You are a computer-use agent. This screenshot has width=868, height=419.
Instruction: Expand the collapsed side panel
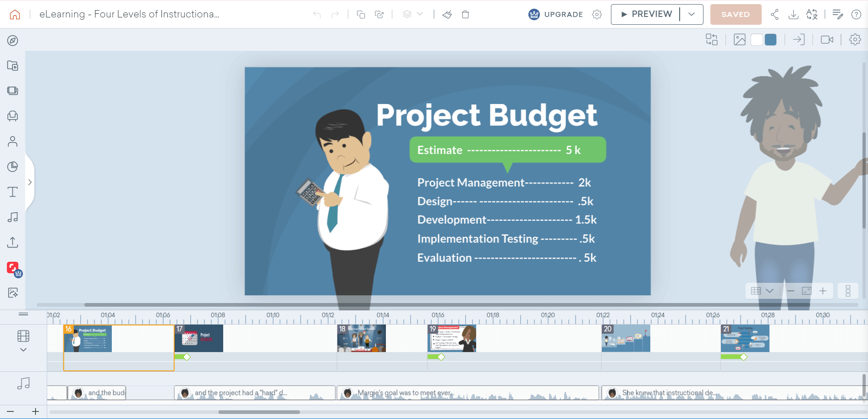click(30, 182)
